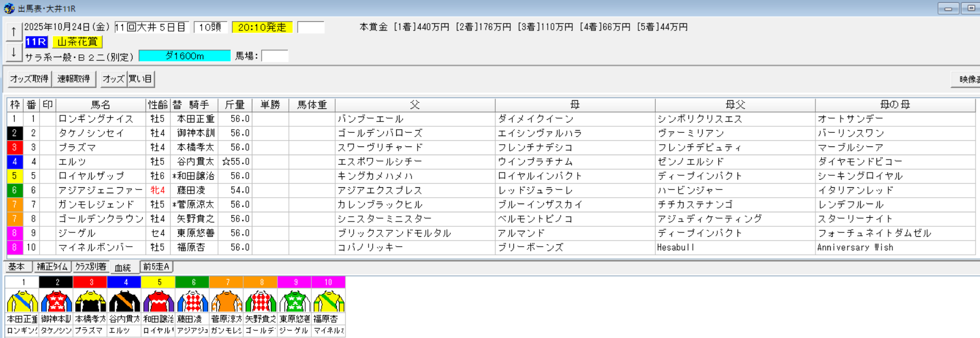Click the 馬場 input field
The image size is (980, 338).
click(275, 56)
